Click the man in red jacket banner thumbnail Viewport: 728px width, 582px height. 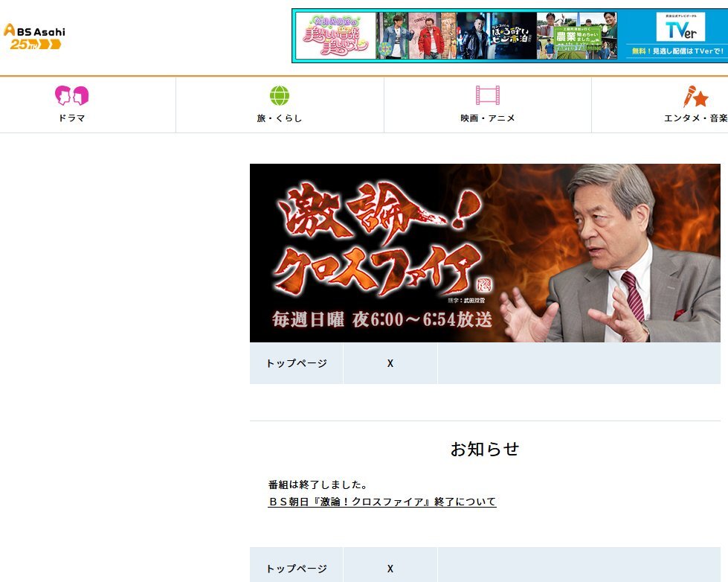pyautogui.click(x=432, y=36)
